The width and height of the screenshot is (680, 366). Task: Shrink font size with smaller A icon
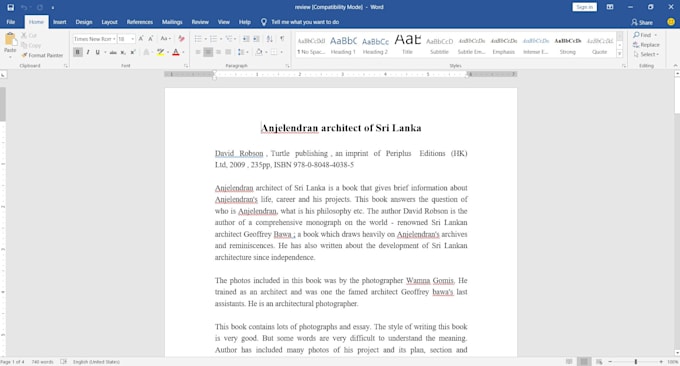tap(150, 39)
